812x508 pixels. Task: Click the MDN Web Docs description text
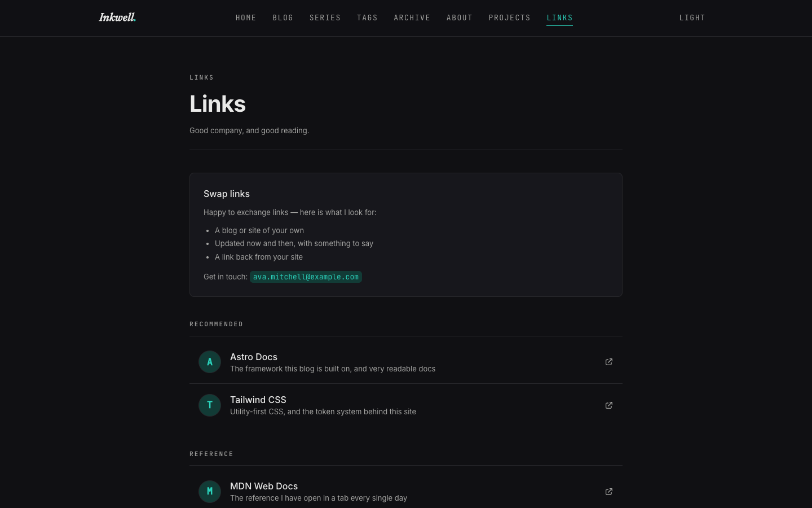[x=319, y=498]
